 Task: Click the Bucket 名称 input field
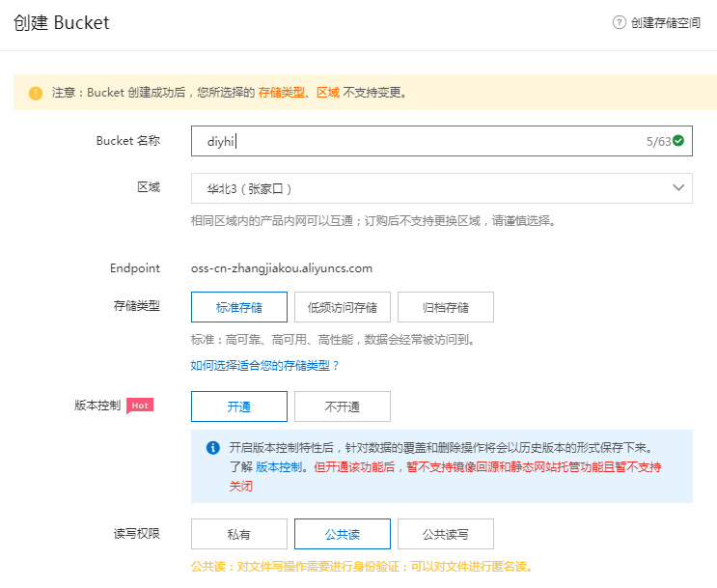442,141
